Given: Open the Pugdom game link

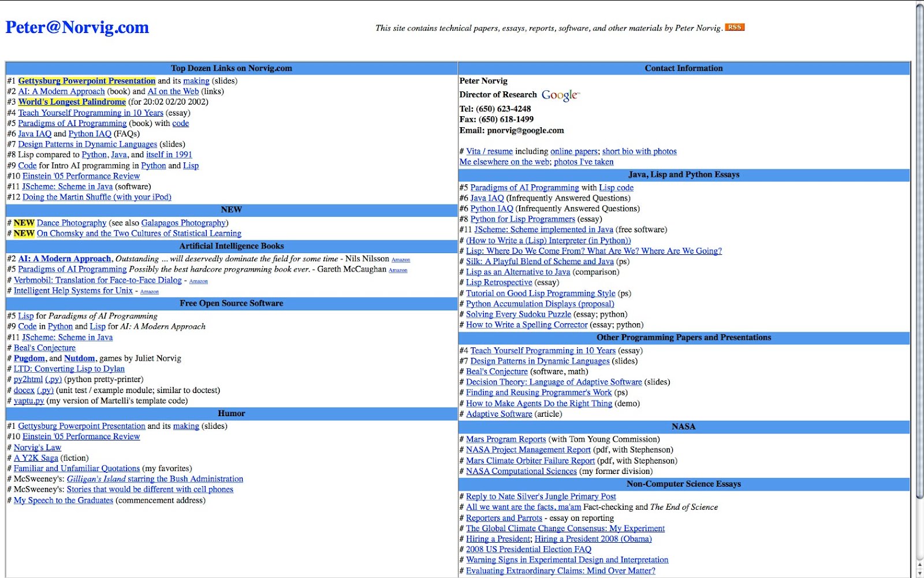Looking at the screenshot, I should (30, 358).
